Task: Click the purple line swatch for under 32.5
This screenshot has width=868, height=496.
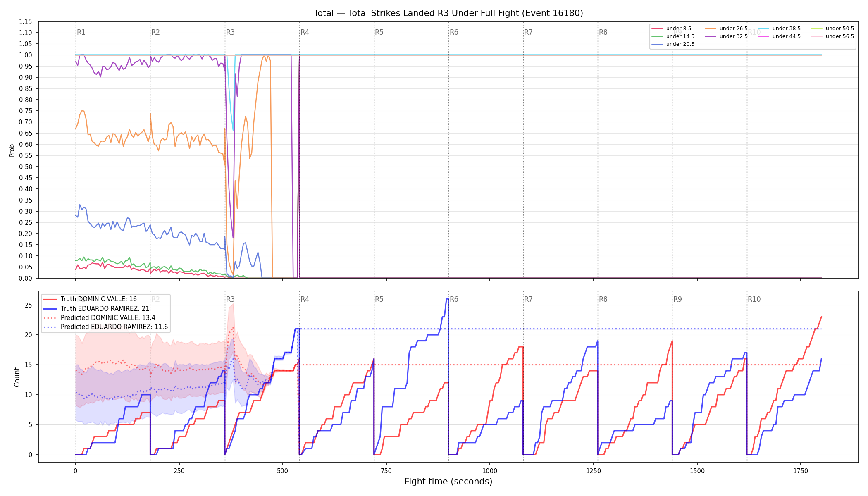Action: tap(711, 36)
